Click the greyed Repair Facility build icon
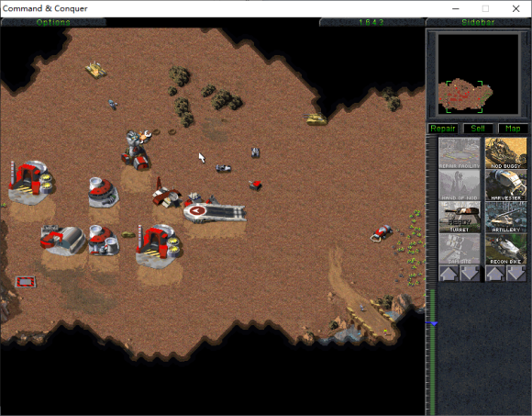 [460, 152]
